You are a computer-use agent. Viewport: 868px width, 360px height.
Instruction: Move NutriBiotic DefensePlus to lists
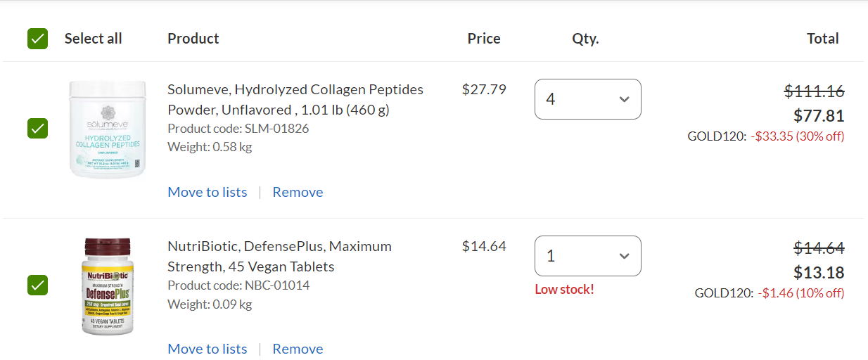click(208, 349)
